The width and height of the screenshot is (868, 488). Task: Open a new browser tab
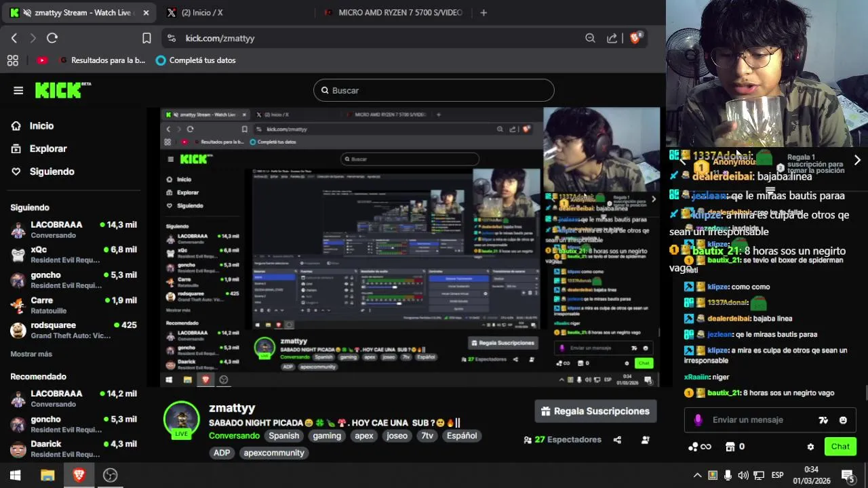[484, 13]
